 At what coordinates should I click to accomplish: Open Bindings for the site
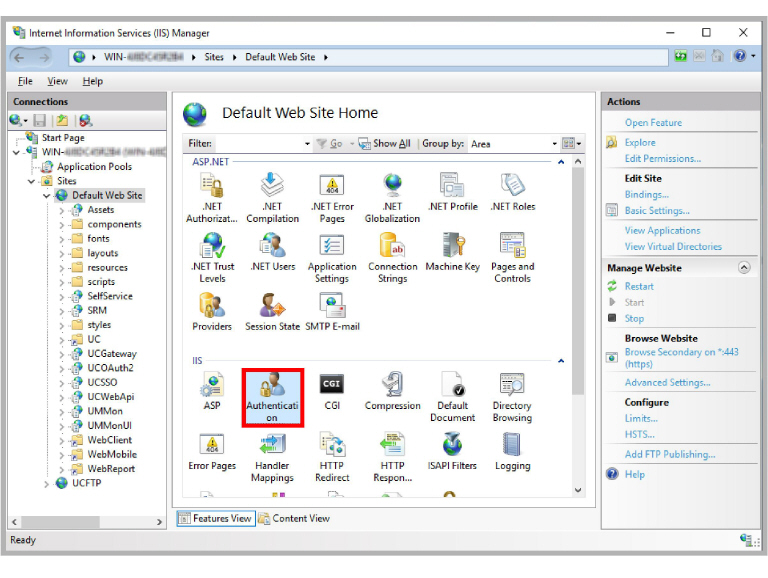[x=646, y=194]
